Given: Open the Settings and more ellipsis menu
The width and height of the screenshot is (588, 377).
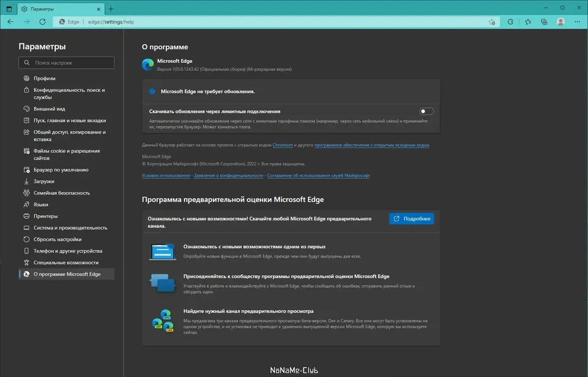Looking at the screenshot, I should pyautogui.click(x=577, y=22).
